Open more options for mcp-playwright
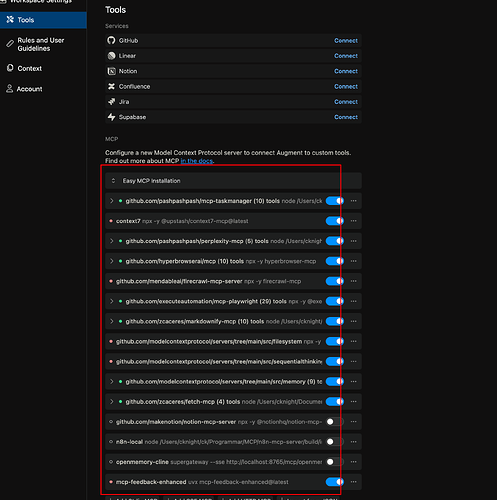This screenshot has height=500, width=497. pyautogui.click(x=354, y=301)
